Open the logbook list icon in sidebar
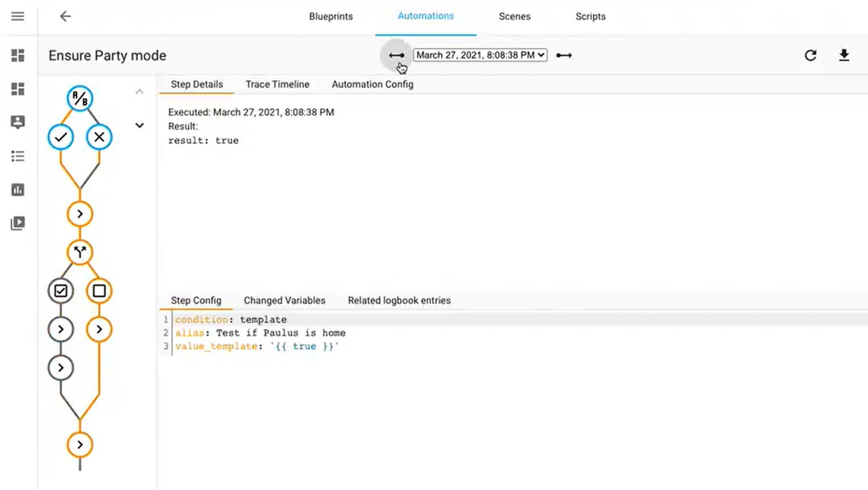 pyautogui.click(x=18, y=156)
